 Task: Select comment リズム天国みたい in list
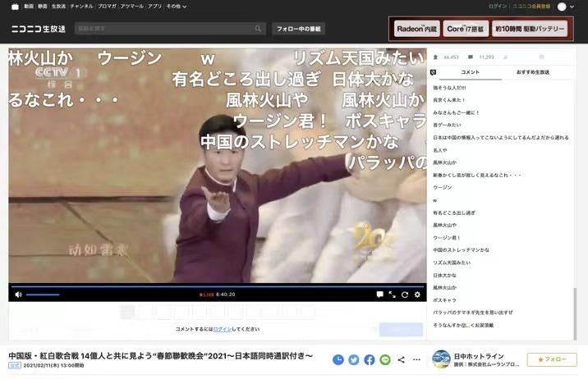click(x=452, y=263)
